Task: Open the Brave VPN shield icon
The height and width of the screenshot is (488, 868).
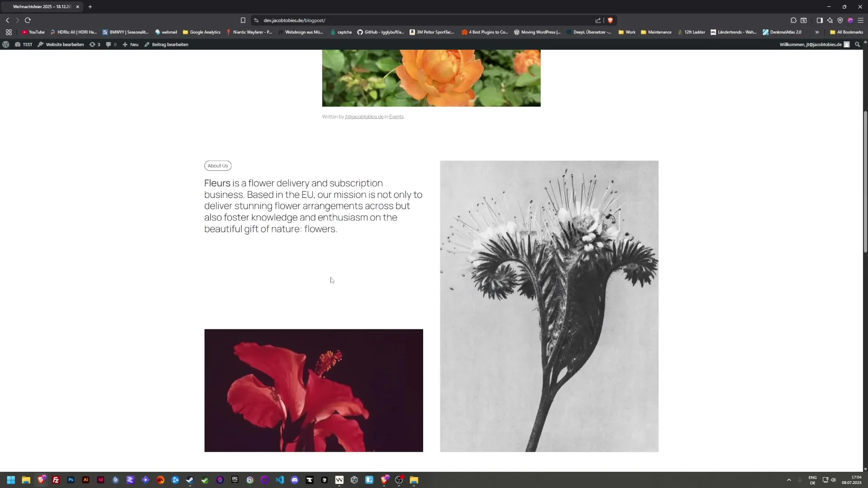Action: pyautogui.click(x=840, y=20)
